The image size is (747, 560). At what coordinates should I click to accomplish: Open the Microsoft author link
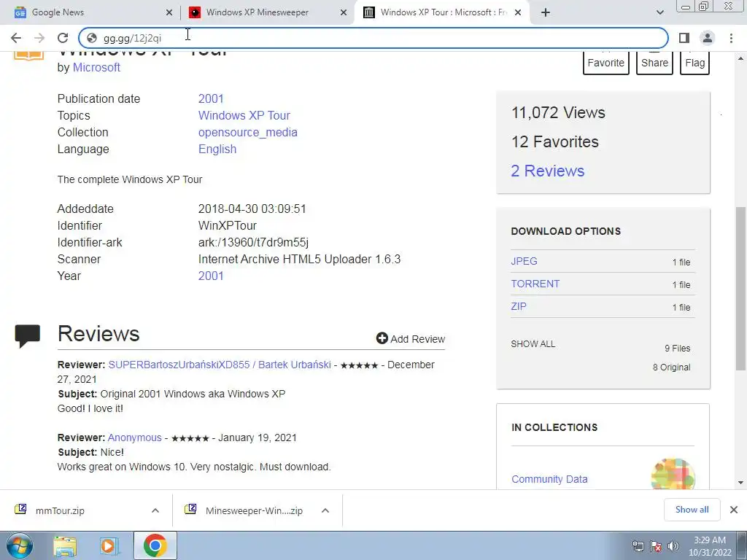pyautogui.click(x=96, y=68)
